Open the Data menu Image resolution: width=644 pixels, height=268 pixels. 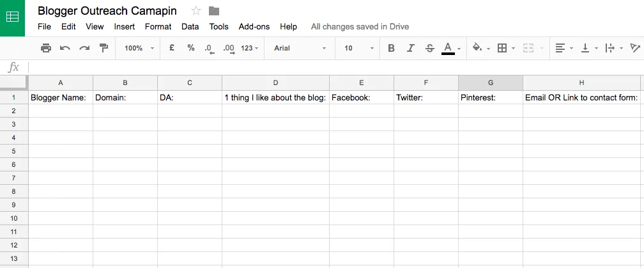tap(190, 27)
